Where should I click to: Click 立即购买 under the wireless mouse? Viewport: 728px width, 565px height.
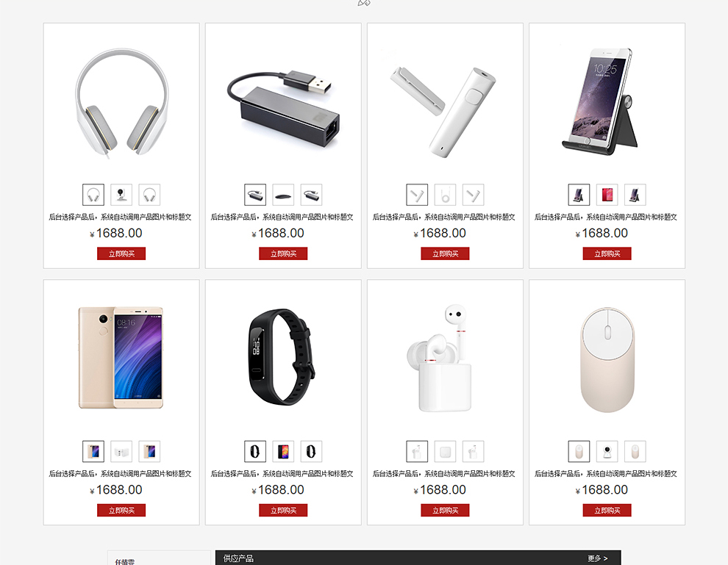click(607, 510)
